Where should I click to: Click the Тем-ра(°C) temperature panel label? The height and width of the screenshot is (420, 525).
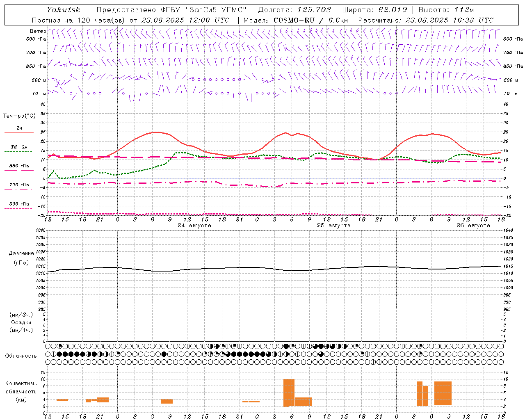tap(19, 116)
